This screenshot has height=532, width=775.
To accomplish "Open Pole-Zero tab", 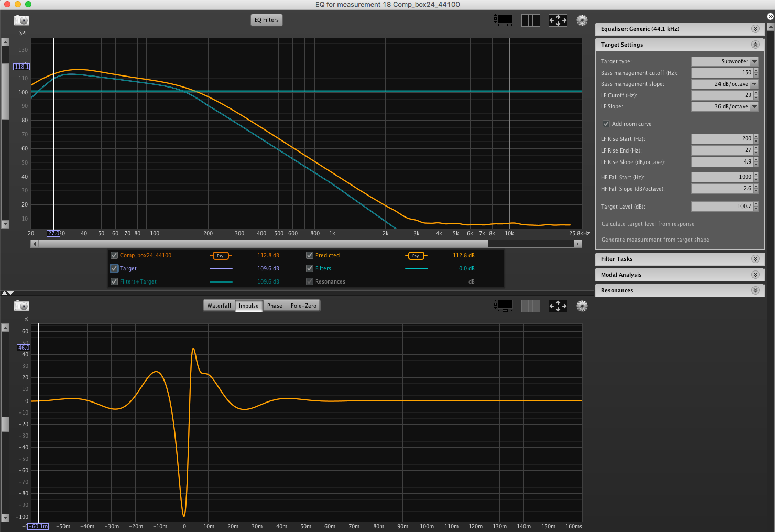I will [x=303, y=306].
